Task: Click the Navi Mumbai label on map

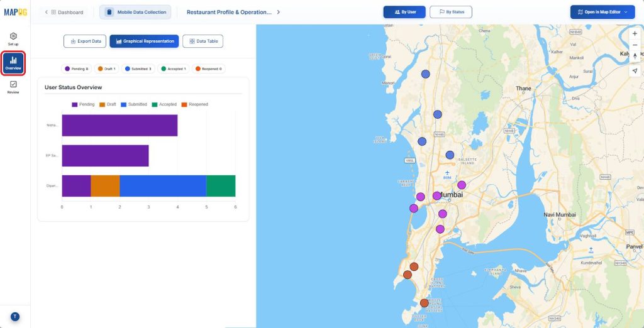Action: click(x=559, y=215)
